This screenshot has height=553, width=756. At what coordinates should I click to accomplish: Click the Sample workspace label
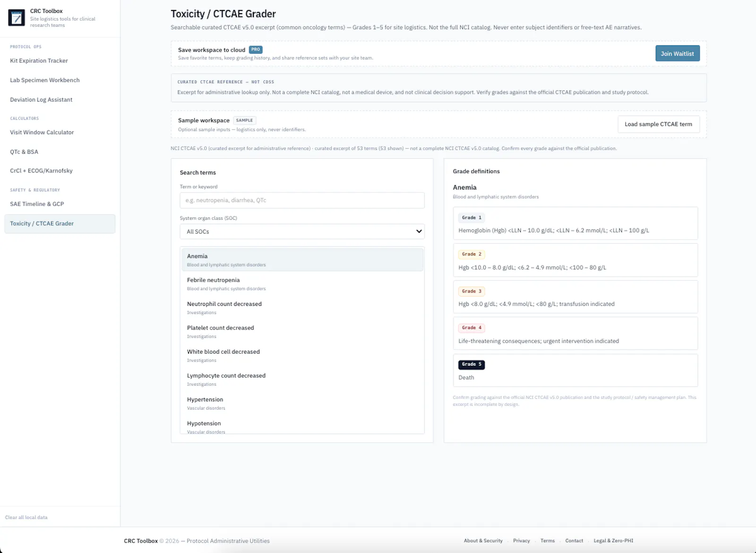tap(204, 121)
